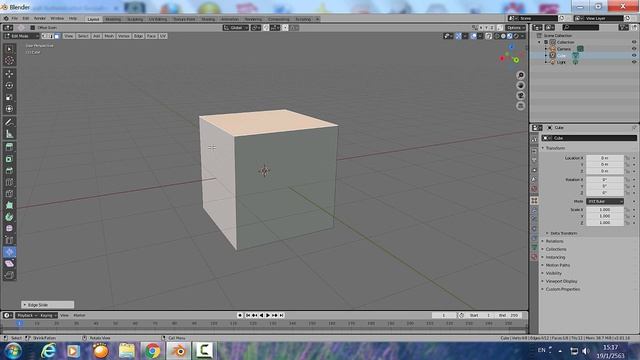Open the Options dropdown in viewport header
Viewport: 640px width, 360px height.
pyautogui.click(x=516, y=28)
